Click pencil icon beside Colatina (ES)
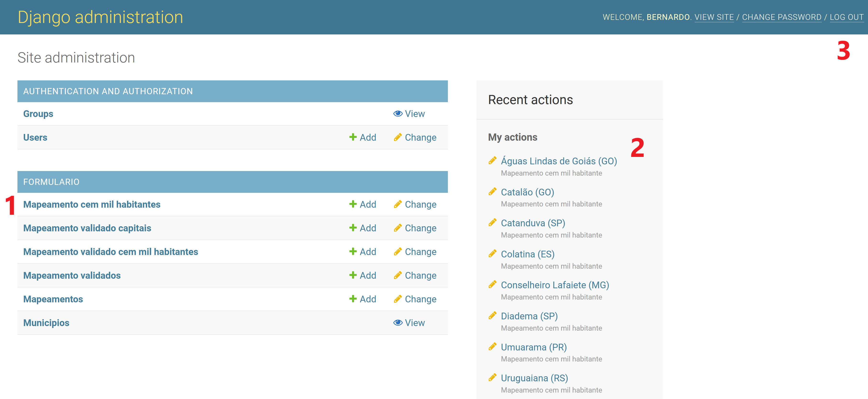868x399 pixels. (x=492, y=253)
